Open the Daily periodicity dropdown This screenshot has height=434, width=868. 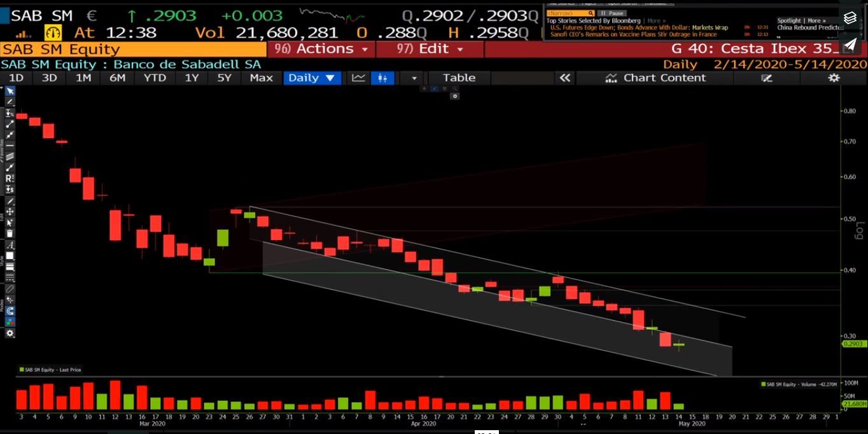312,78
